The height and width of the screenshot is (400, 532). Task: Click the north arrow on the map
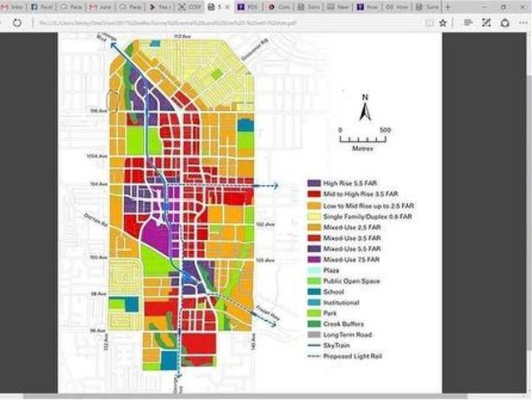click(x=364, y=109)
